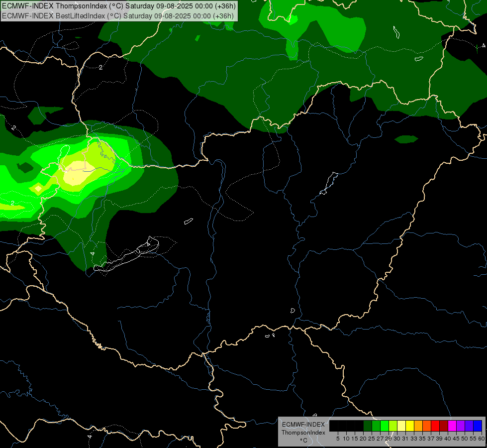Click the legend tick value 5
Image resolution: width=487 pixels, height=448 pixels.
(338, 439)
